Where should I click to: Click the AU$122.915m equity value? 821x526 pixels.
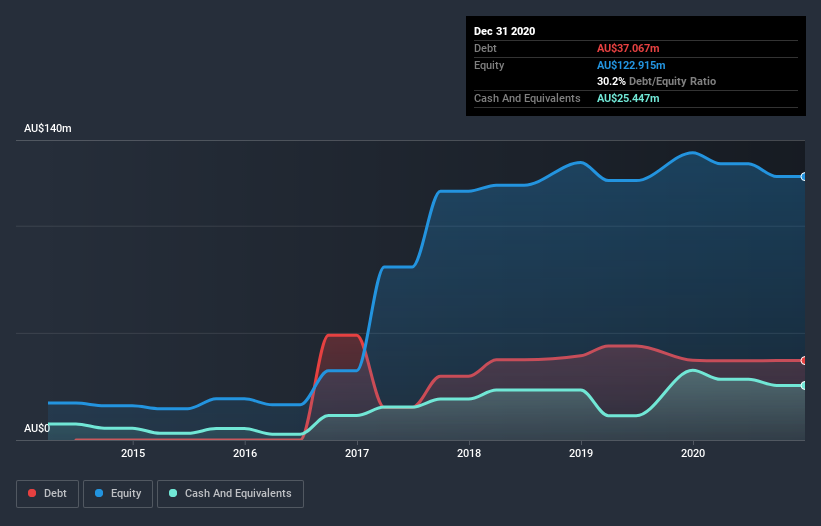tap(631, 65)
